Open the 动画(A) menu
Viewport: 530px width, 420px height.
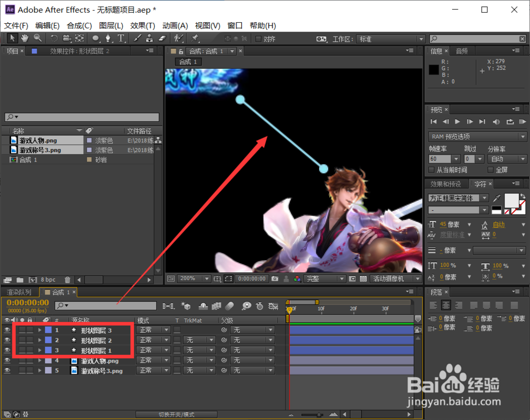[x=175, y=25]
